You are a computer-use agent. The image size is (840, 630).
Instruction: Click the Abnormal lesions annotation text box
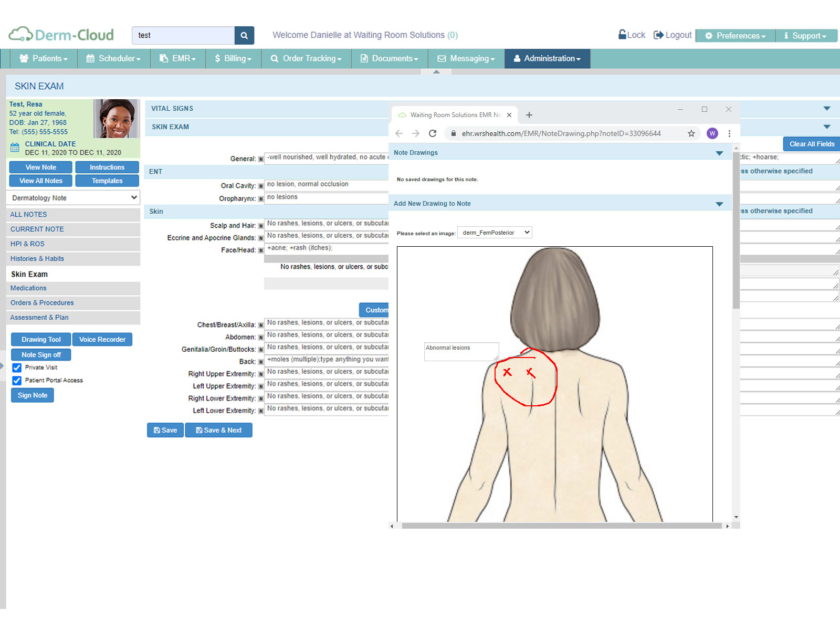click(461, 352)
